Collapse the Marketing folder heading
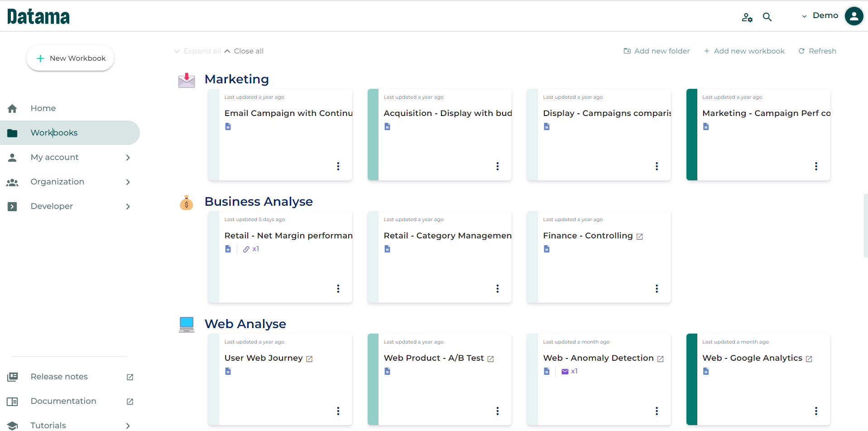 [237, 79]
